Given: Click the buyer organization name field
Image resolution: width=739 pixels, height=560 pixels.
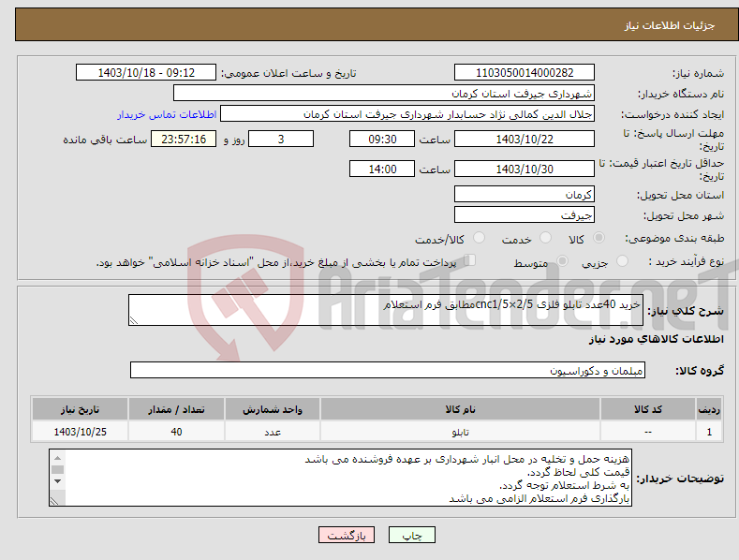Looking at the screenshot, I should 384,94.
